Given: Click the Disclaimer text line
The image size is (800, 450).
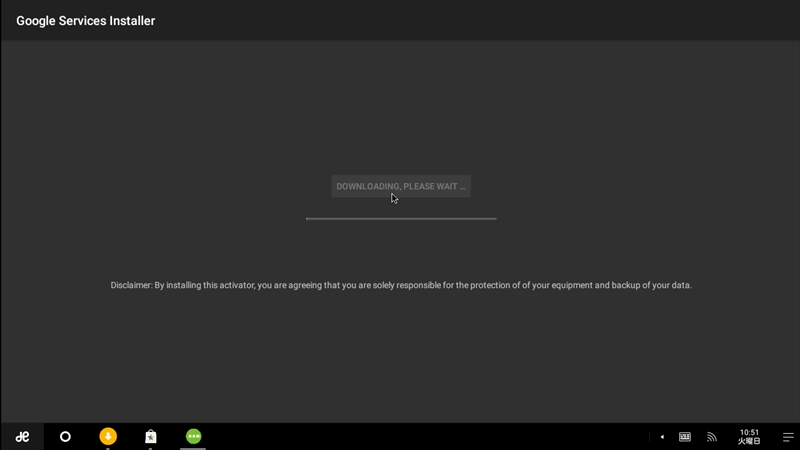Looking at the screenshot, I should (x=401, y=285).
